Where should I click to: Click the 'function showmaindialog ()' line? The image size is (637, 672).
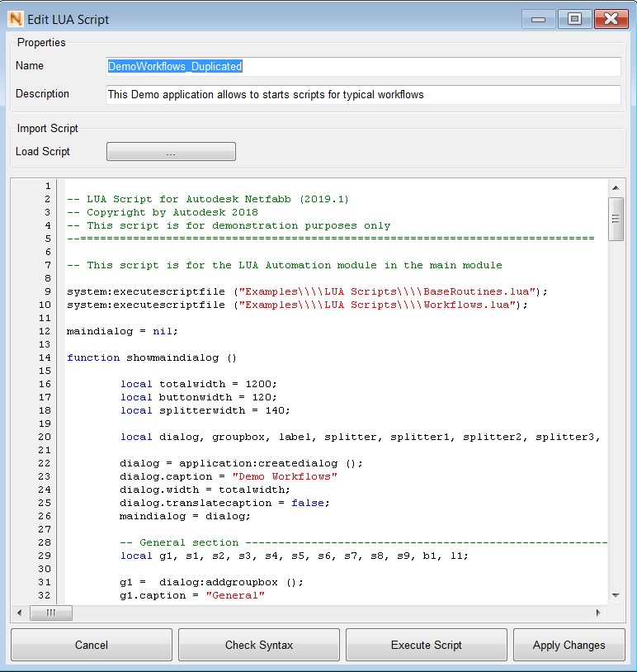pyautogui.click(x=152, y=357)
